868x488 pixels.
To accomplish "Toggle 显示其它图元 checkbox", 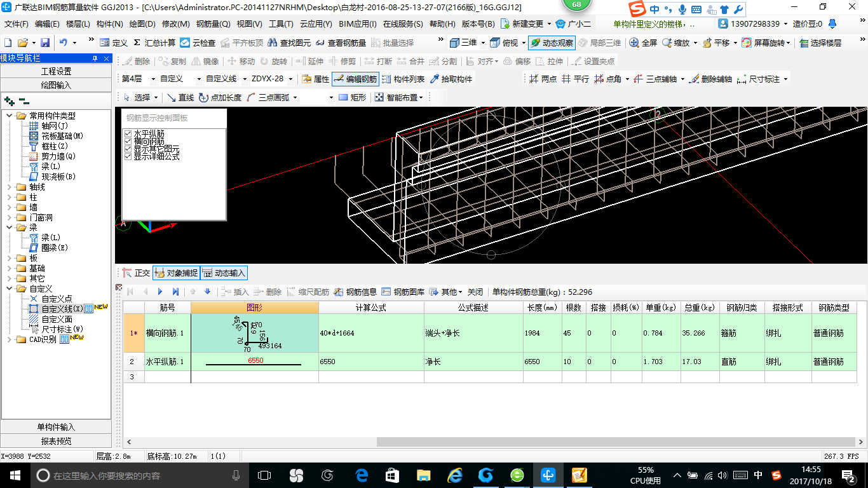I will [x=128, y=149].
